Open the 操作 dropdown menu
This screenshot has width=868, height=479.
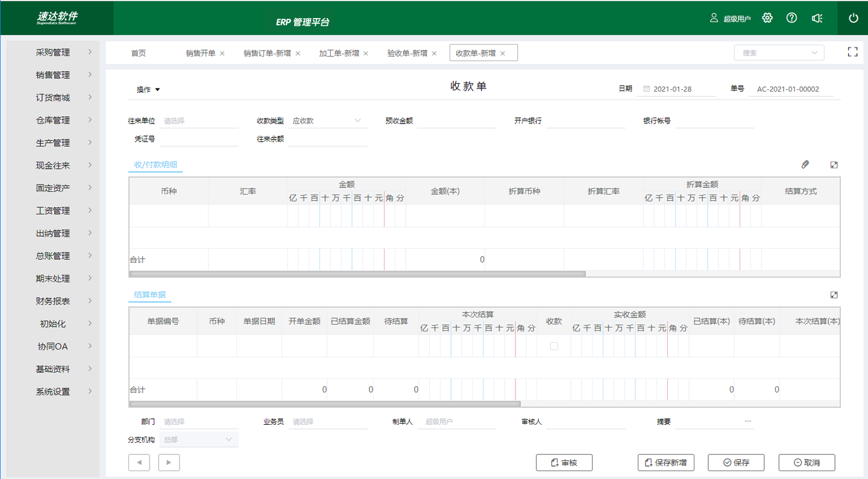click(x=148, y=89)
